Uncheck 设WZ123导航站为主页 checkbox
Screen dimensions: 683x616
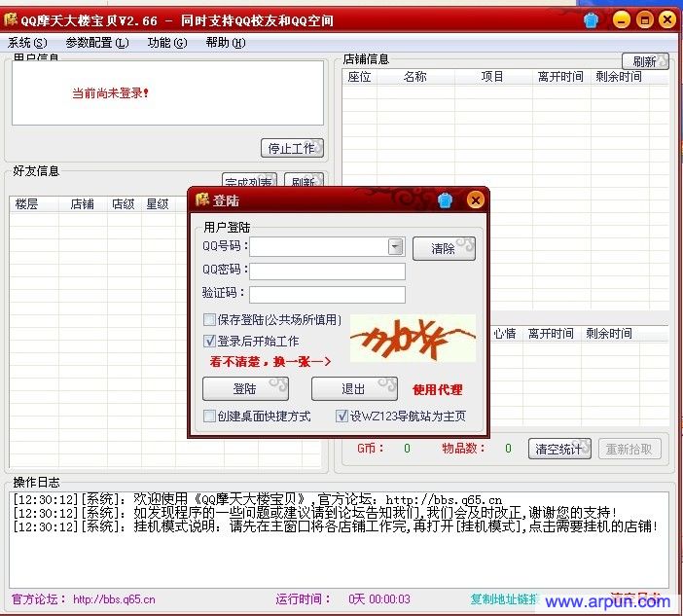click(x=341, y=417)
